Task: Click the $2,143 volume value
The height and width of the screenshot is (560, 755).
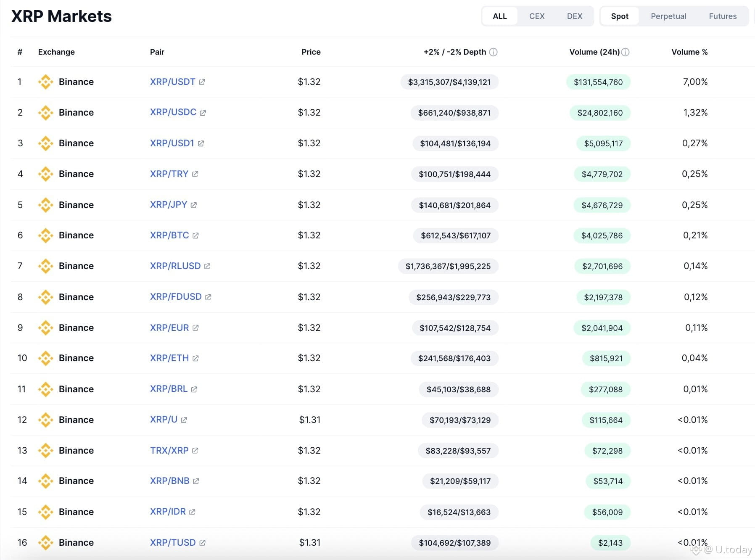Action: click(x=610, y=543)
